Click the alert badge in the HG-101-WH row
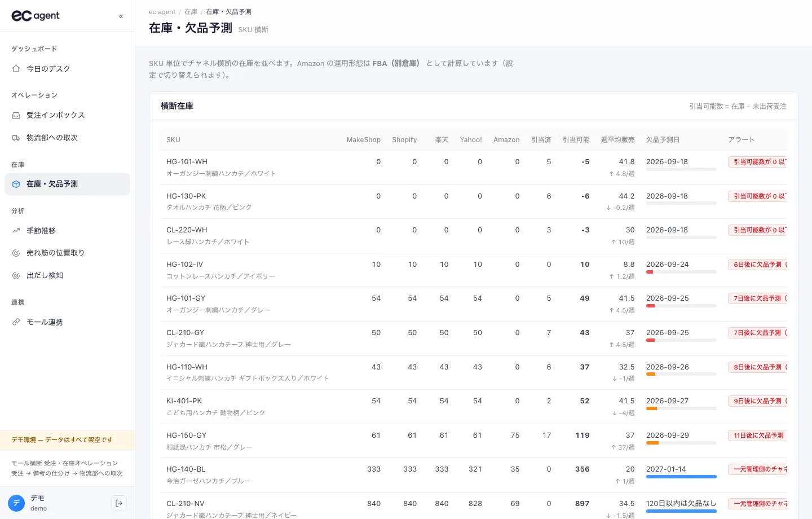Viewport: 812px width, 519px height. 757,162
